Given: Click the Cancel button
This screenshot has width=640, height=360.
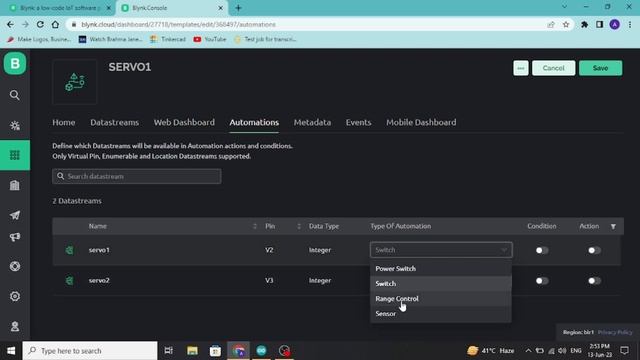Looking at the screenshot, I should click(x=553, y=68).
